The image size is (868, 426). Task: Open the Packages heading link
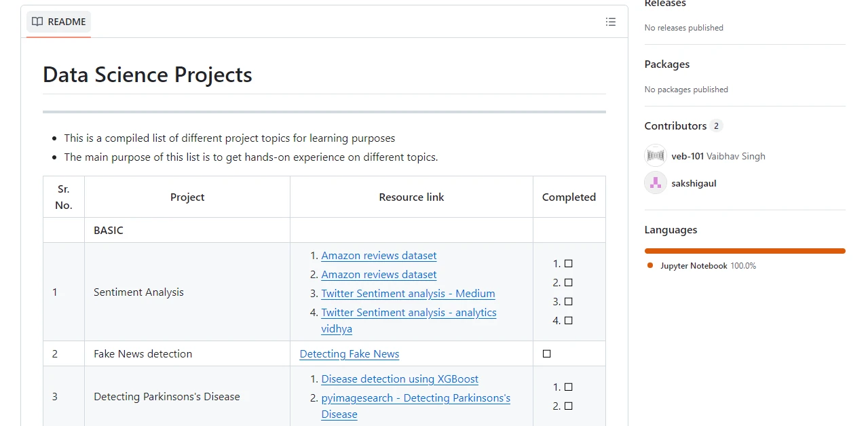667,64
